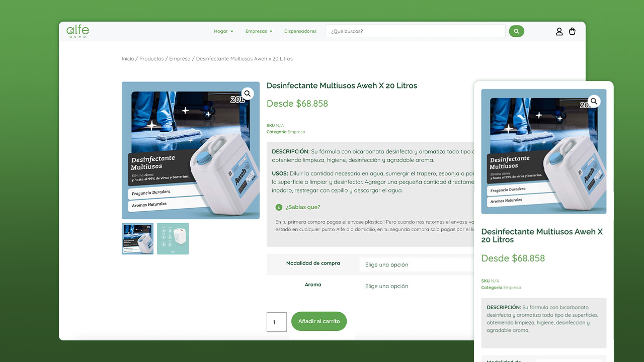Select the second teal product thumbnail
644x362 pixels.
coord(173,238)
